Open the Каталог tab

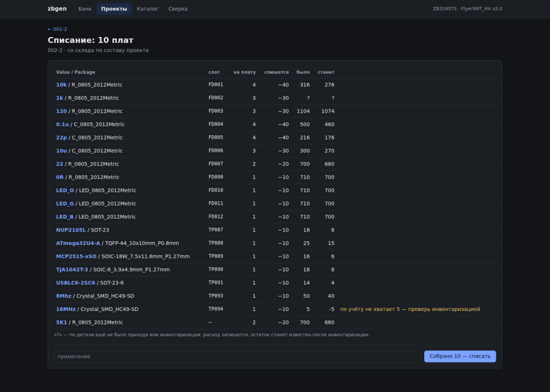148,9
